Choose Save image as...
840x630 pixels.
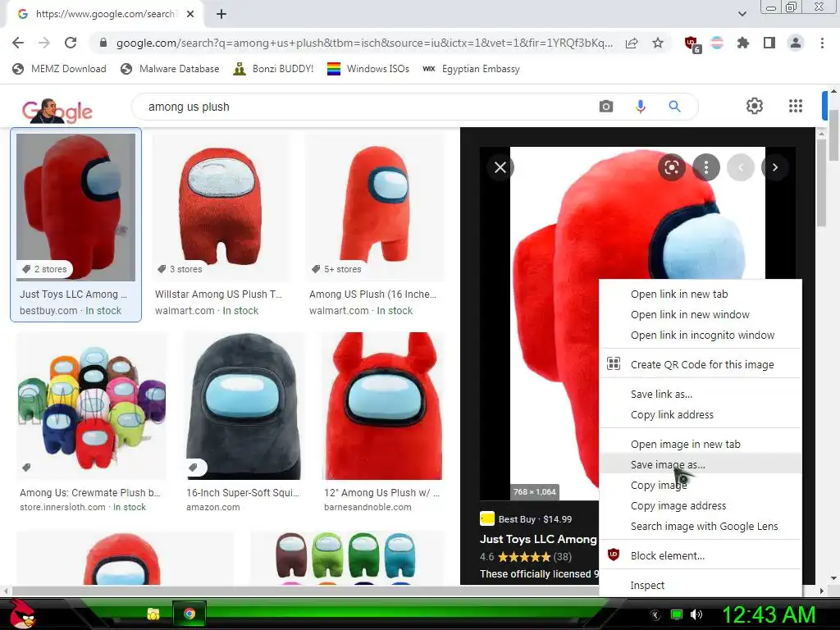pos(701,464)
